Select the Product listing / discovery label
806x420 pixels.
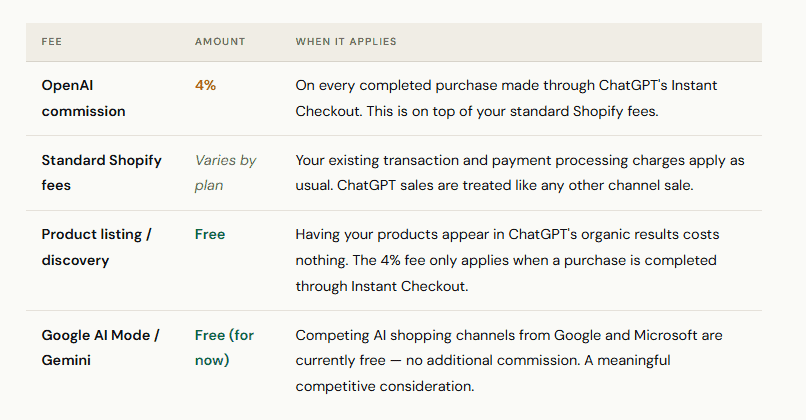click(96, 247)
